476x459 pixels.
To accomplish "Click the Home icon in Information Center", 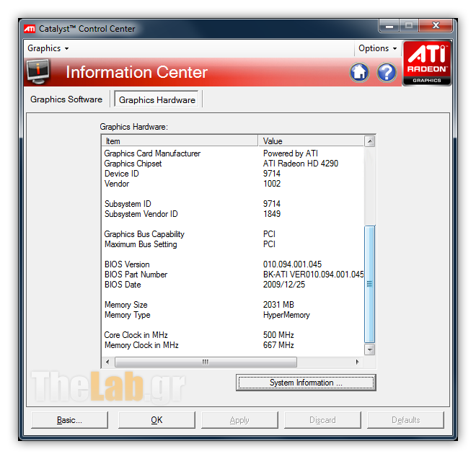I will click(x=359, y=73).
